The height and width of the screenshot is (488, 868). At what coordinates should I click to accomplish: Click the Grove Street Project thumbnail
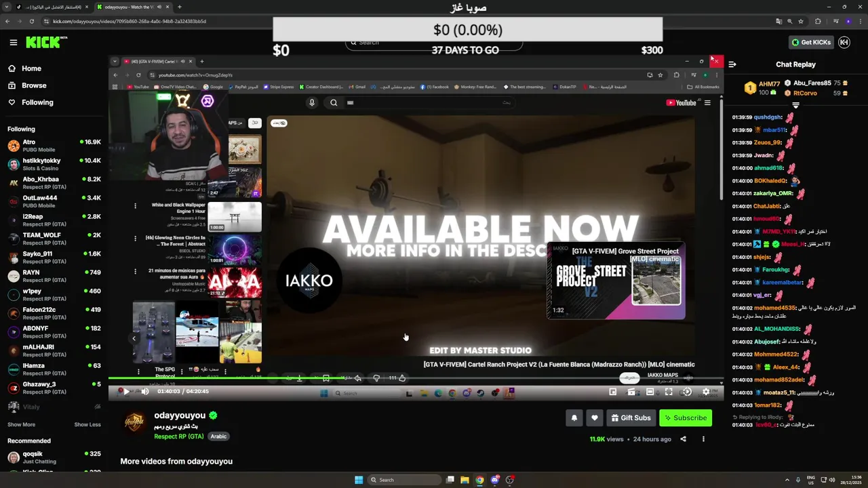(616, 281)
